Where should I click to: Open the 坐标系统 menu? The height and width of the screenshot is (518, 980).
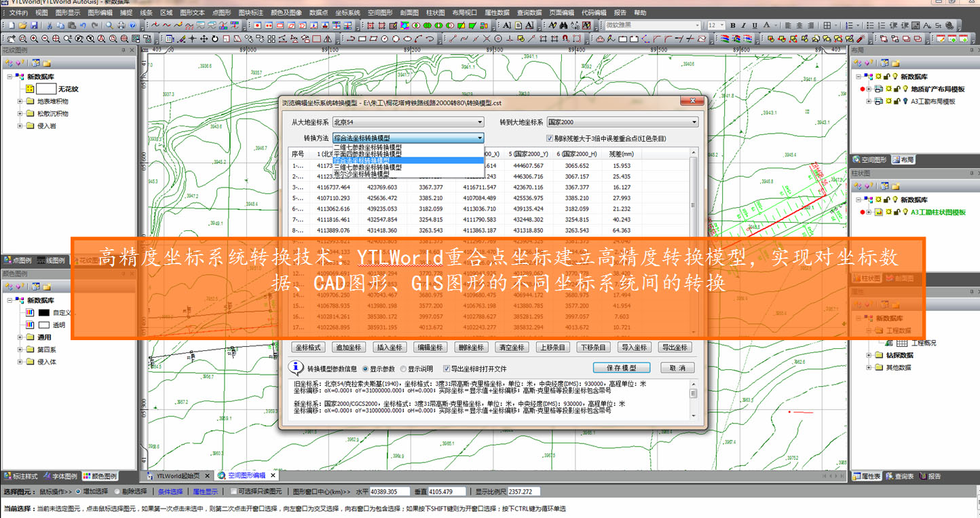tap(347, 12)
